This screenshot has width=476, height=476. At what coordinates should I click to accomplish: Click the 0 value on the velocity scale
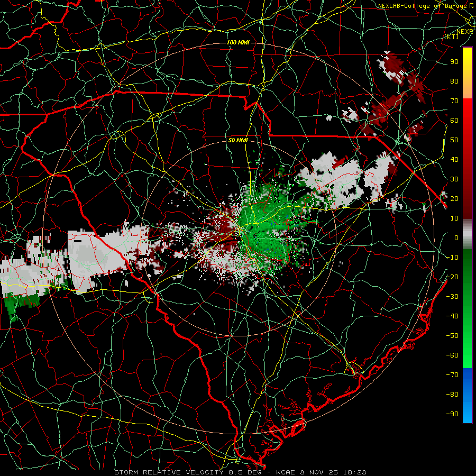pyautogui.click(x=456, y=237)
